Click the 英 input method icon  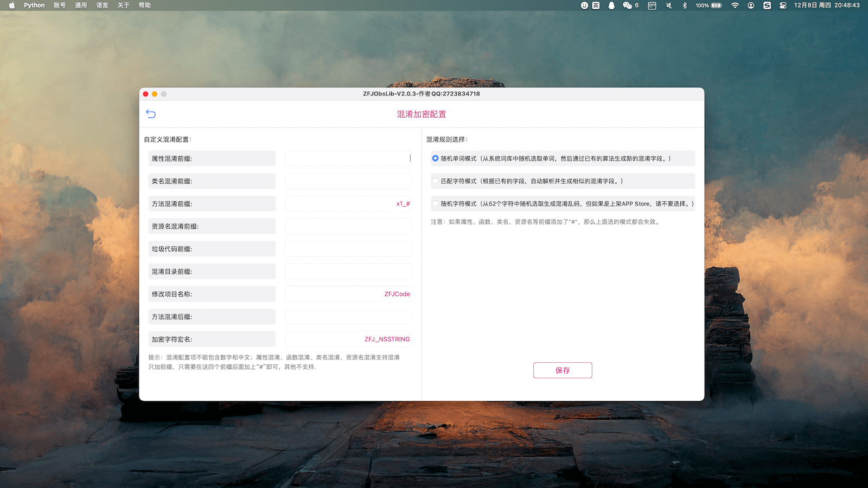pos(596,5)
